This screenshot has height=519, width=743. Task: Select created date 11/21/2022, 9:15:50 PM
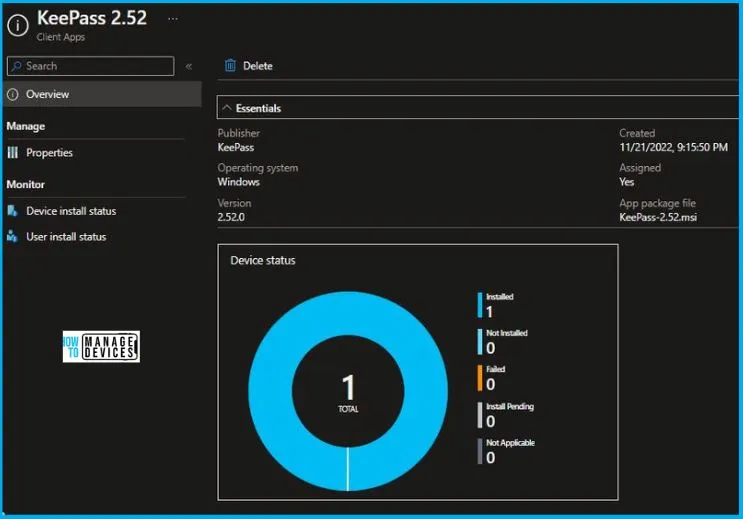pos(673,147)
